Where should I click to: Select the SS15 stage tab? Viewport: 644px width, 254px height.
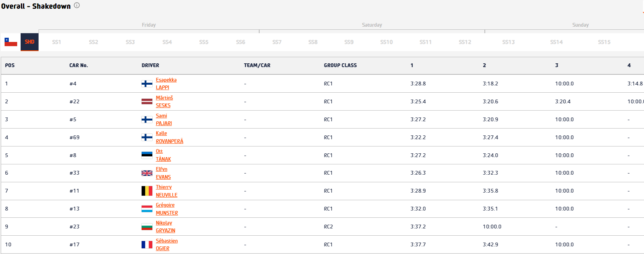604,42
